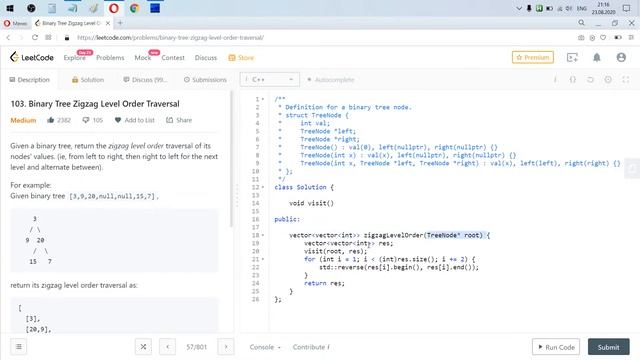Open the Problems menu item
The width and height of the screenshot is (640, 360).
(x=110, y=58)
